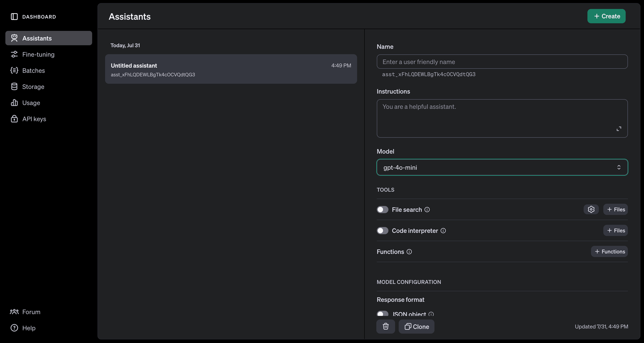The width and height of the screenshot is (644, 343).
Task: Clone the current assistant
Action: [416, 326]
